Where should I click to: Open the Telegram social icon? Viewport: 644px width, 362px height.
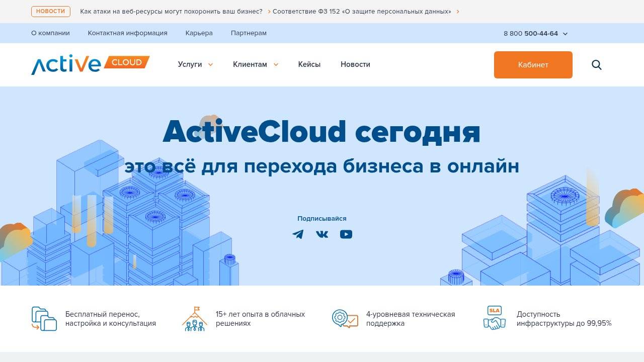[x=298, y=234]
